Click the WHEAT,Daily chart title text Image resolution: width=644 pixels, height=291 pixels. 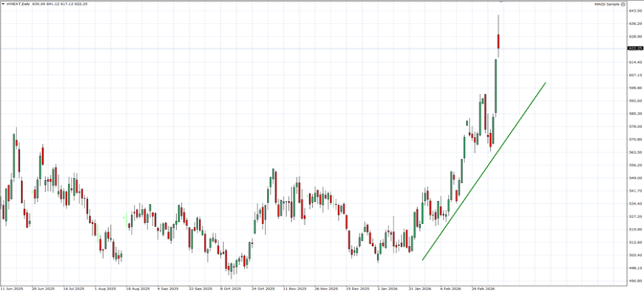point(19,4)
